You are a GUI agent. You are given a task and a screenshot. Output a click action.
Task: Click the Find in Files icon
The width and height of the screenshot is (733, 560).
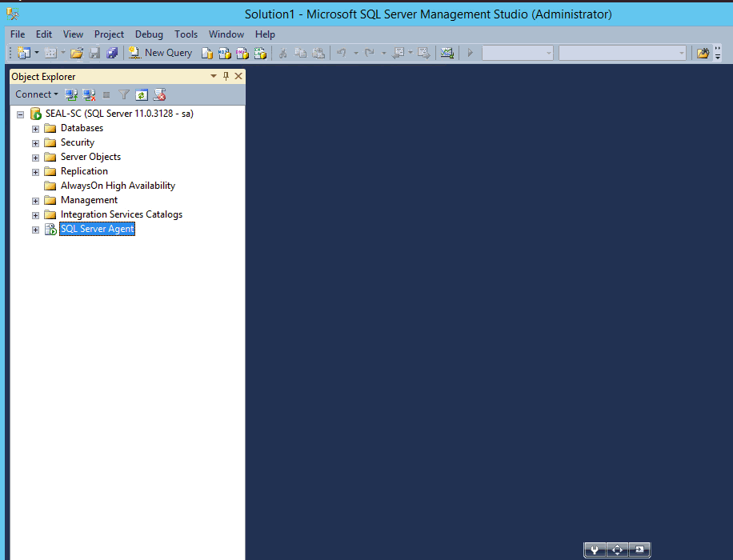(x=703, y=53)
